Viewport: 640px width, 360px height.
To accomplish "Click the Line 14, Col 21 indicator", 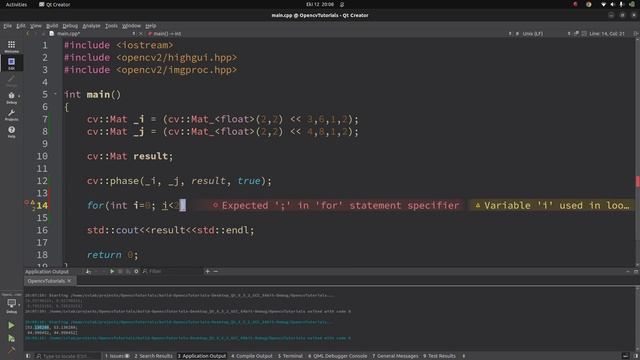I will 607,33.
